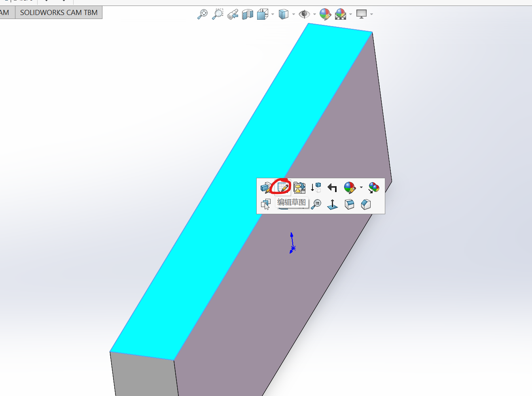Click the Chamfer icon in context toolbar
The image size is (532, 396).
click(x=366, y=204)
